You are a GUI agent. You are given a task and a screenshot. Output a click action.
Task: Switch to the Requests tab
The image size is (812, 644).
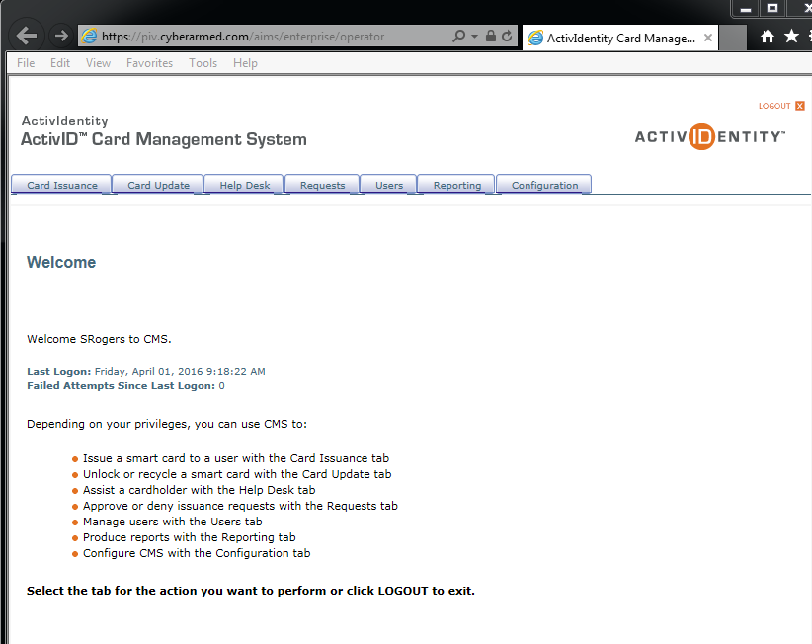pos(322,185)
